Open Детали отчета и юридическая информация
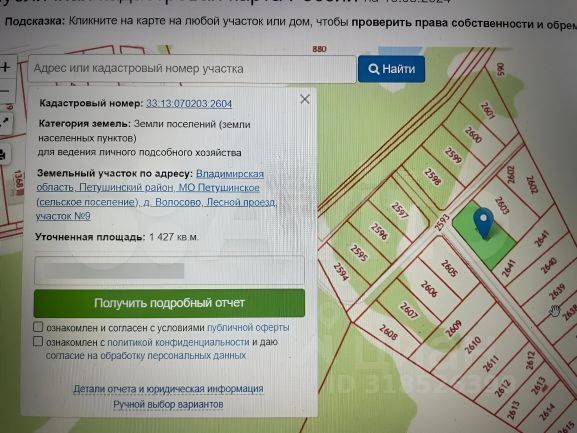Screen dimensions: 577x433 click(x=168, y=389)
